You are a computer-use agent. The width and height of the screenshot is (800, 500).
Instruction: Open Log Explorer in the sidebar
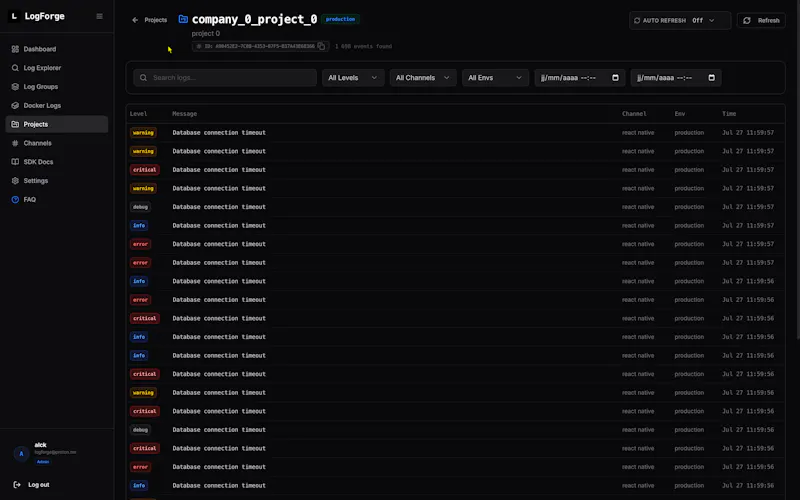(57, 68)
